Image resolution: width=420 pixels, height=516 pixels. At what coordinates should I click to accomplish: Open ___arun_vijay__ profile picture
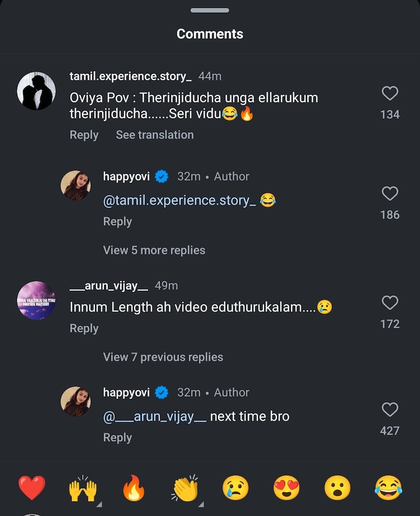36,301
